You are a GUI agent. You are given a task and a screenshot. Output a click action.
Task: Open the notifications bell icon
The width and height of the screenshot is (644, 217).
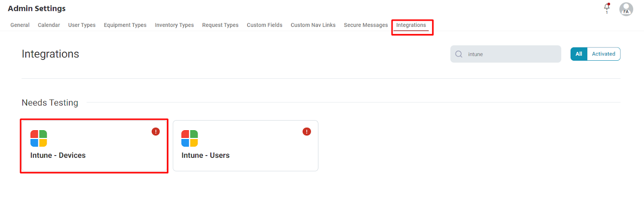[607, 6]
